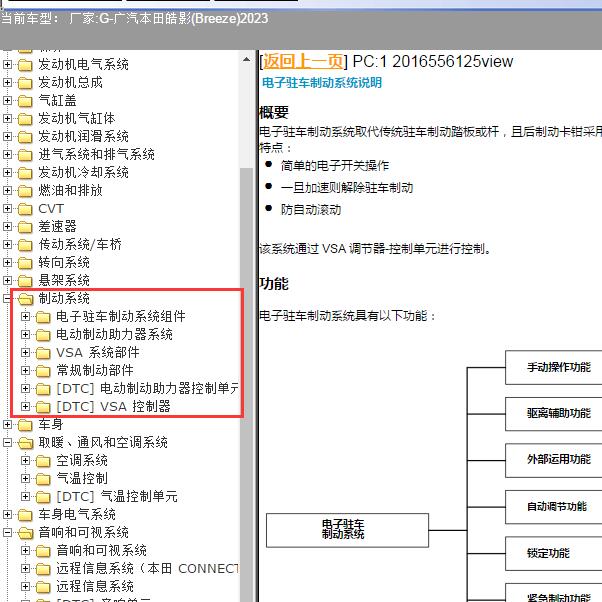Select the 车身 tree label

point(51,424)
